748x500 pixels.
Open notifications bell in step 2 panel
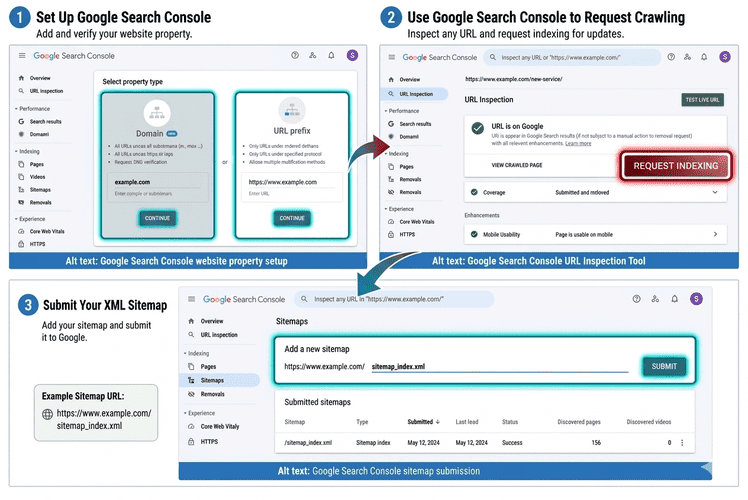(x=704, y=57)
